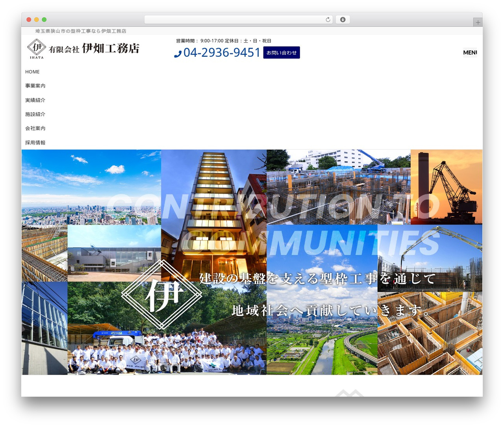Click the お問い合わせ contact button
The width and height of the screenshot is (504, 427).
[x=282, y=52]
